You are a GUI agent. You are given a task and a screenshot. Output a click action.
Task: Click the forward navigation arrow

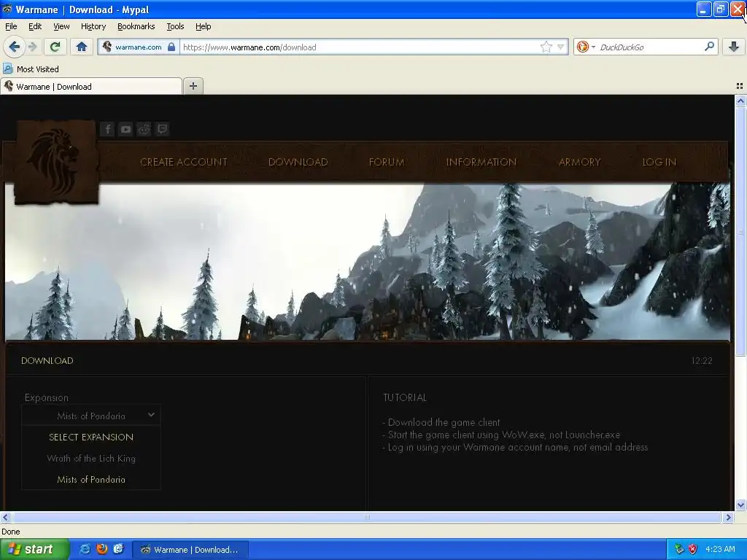(32, 47)
